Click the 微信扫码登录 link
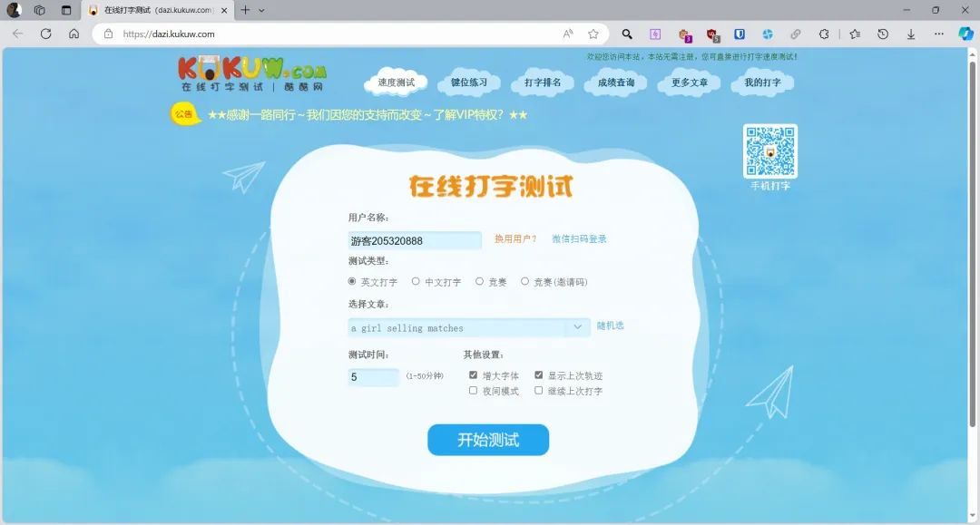The height and width of the screenshot is (525, 980). coord(579,239)
